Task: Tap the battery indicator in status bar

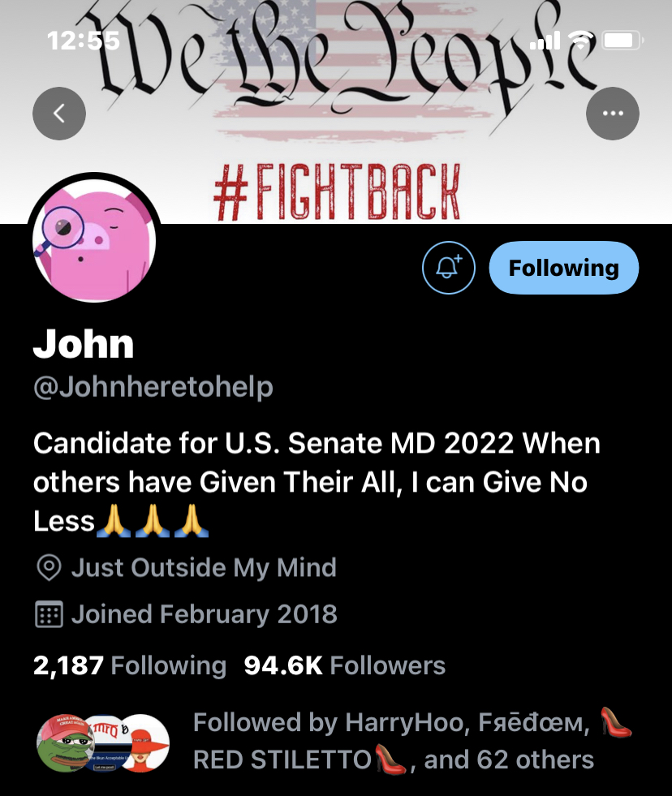Action: [622, 40]
